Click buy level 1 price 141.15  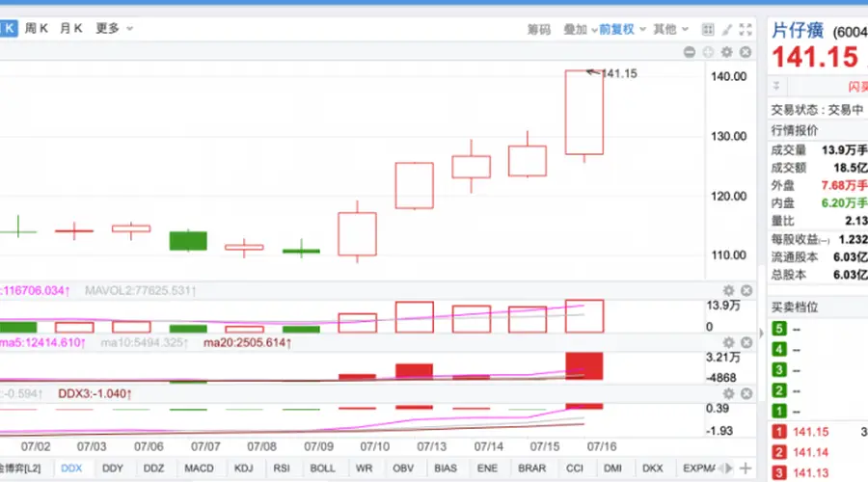[810, 432]
